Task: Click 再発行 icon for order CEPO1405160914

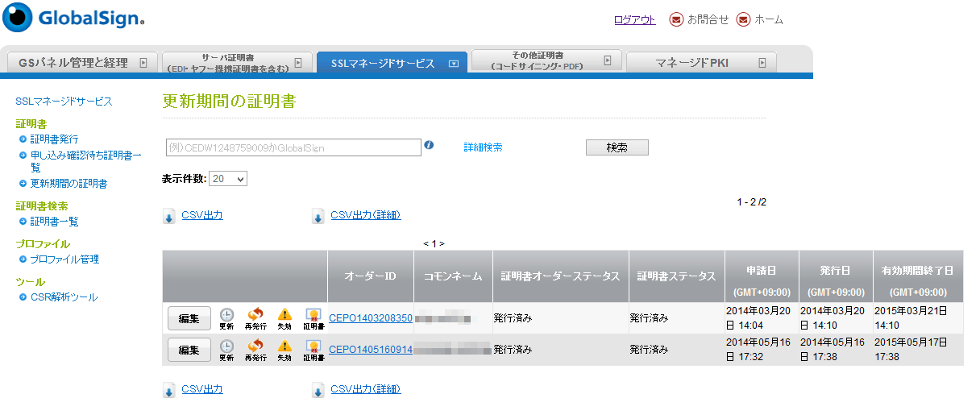Action: 255,350
